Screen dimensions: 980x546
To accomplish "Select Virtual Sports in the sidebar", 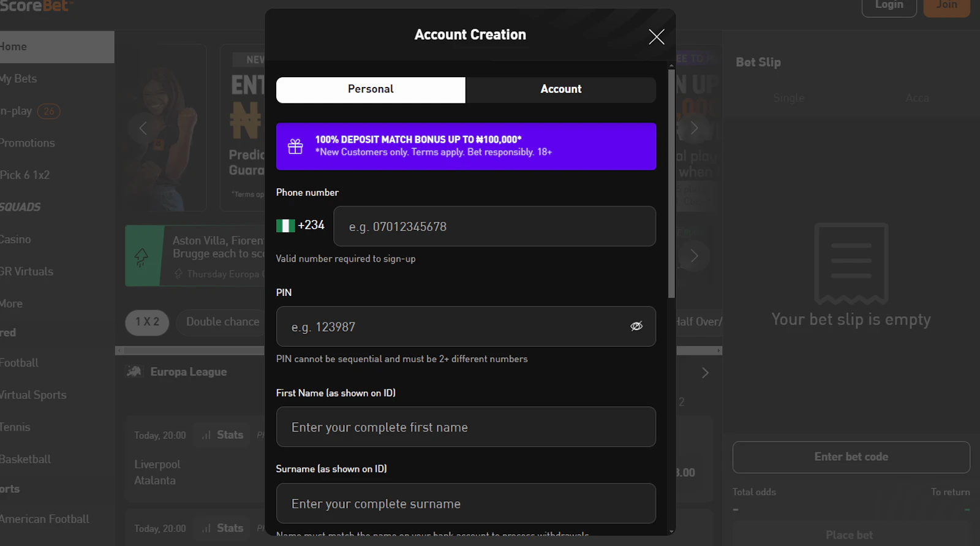I will coord(33,395).
